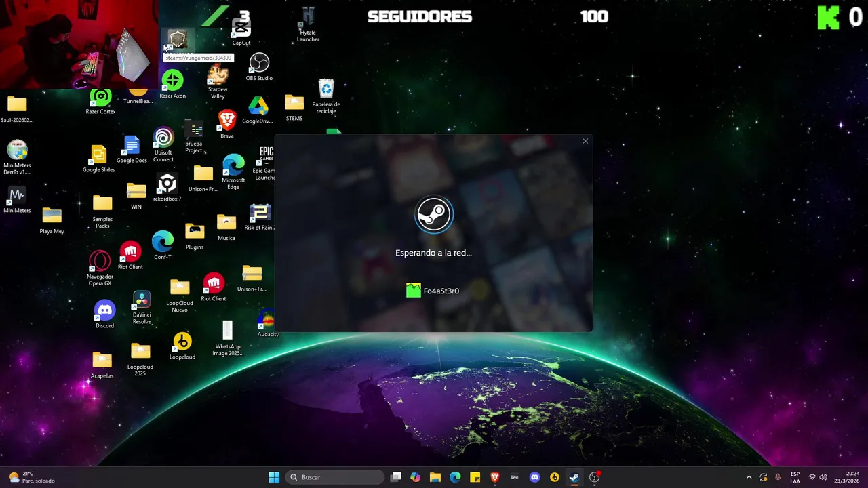
Task: Open Discord from the taskbar
Action: [534, 477]
